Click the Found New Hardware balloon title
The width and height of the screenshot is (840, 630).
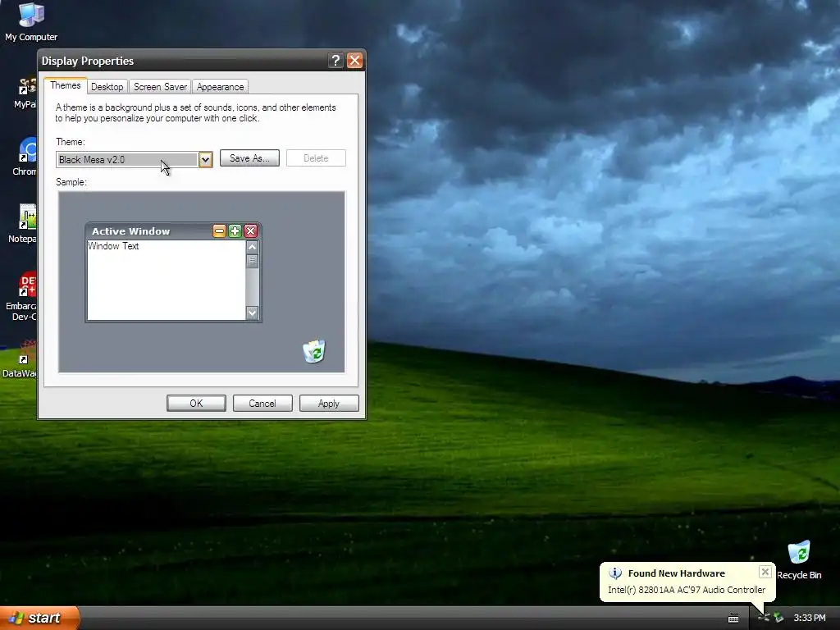[x=677, y=573]
